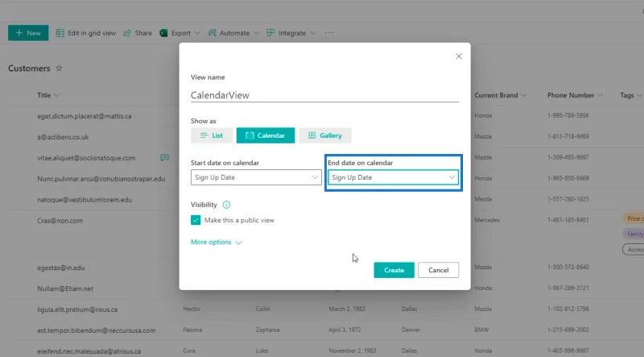The width and height of the screenshot is (644, 357).
Task: Click the name Hector
Action: point(192,309)
